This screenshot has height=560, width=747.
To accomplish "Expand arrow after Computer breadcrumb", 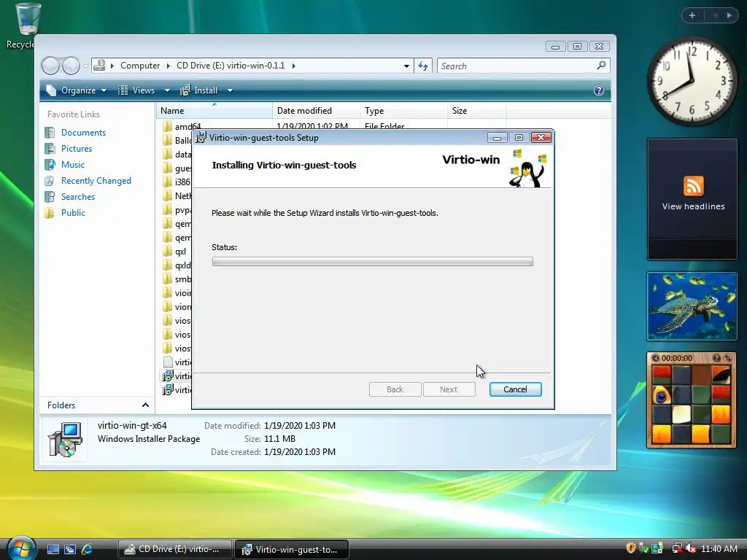I will tap(169, 66).
